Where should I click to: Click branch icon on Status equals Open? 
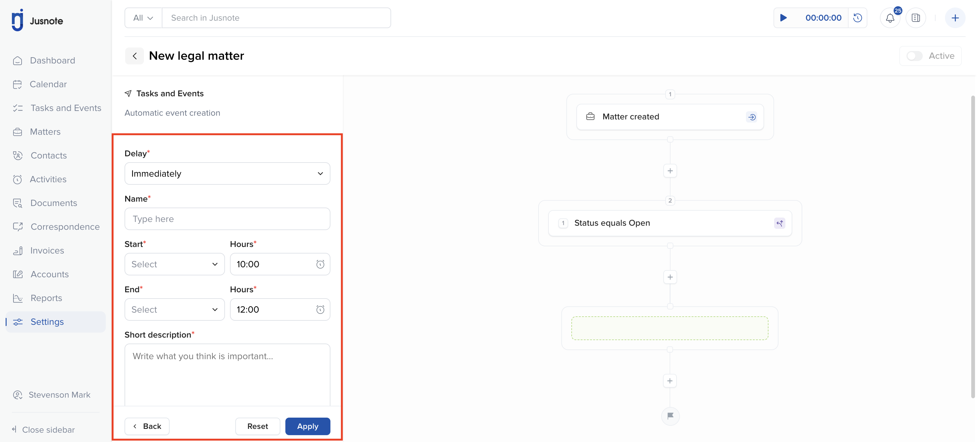click(779, 223)
